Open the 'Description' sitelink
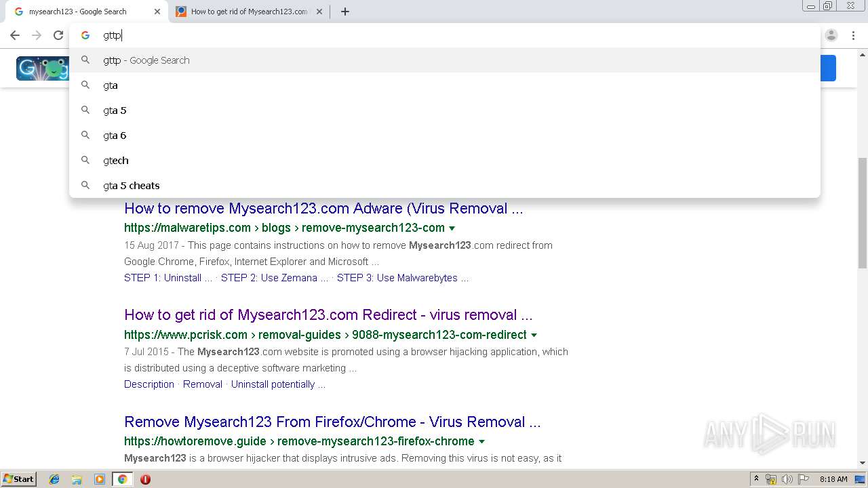 click(149, 384)
